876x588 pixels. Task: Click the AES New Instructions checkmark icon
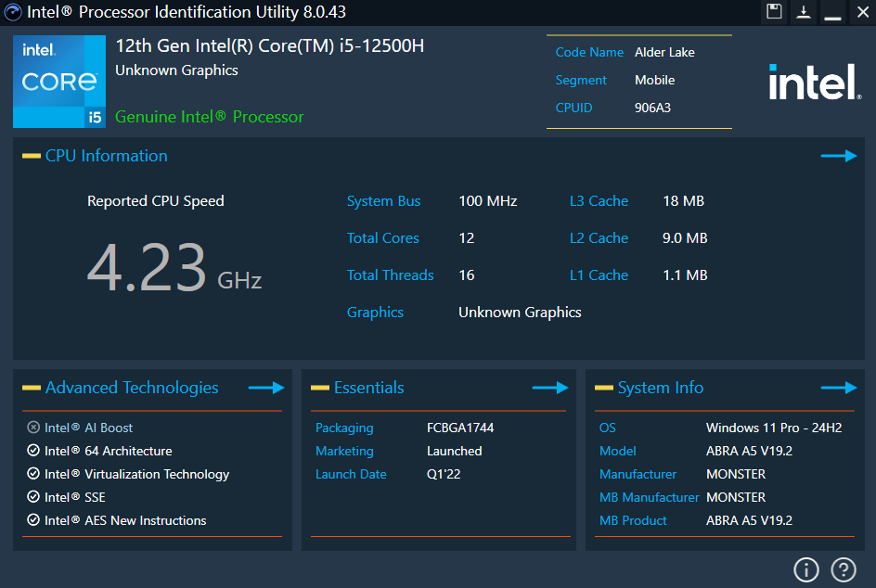(33, 520)
